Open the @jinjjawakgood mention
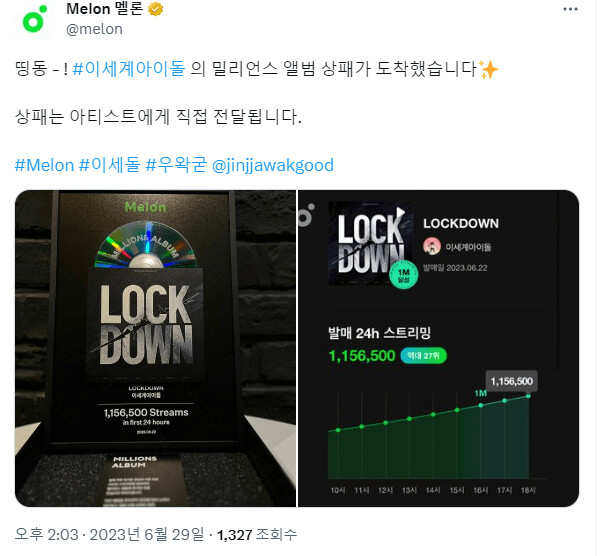This screenshot has width=600, height=556. click(x=272, y=166)
